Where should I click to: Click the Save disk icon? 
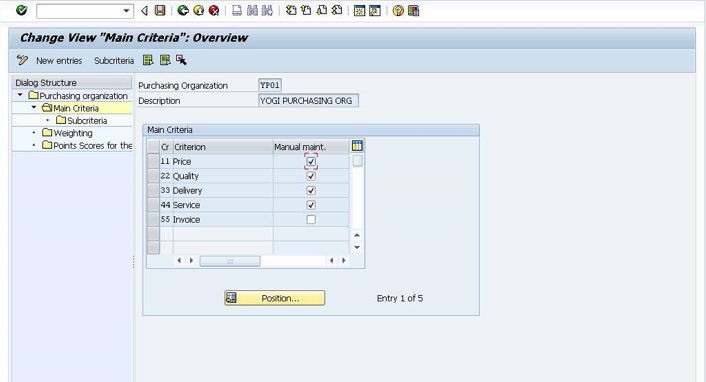click(x=160, y=10)
